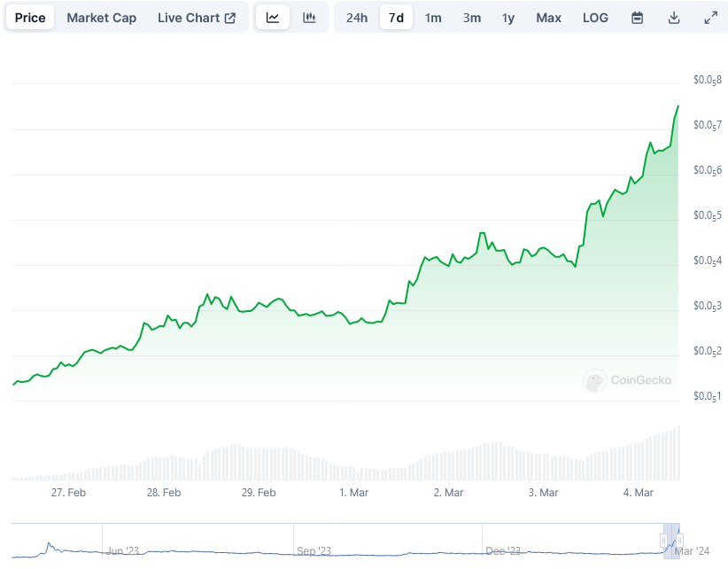Expand chart to fullscreen

coord(711,18)
